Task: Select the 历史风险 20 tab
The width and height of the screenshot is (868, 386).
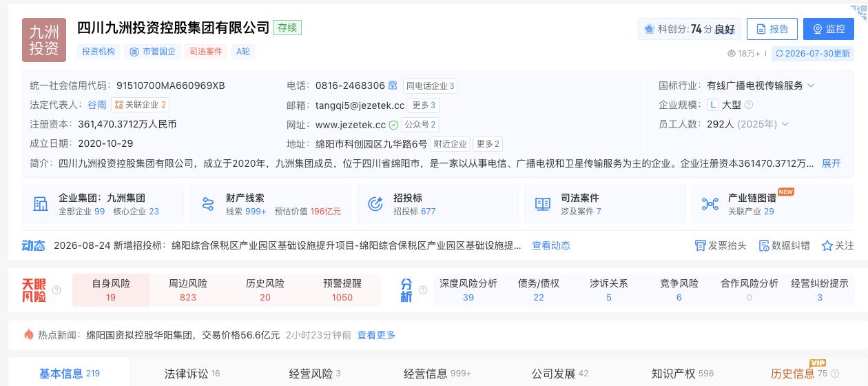Action: [x=265, y=290]
